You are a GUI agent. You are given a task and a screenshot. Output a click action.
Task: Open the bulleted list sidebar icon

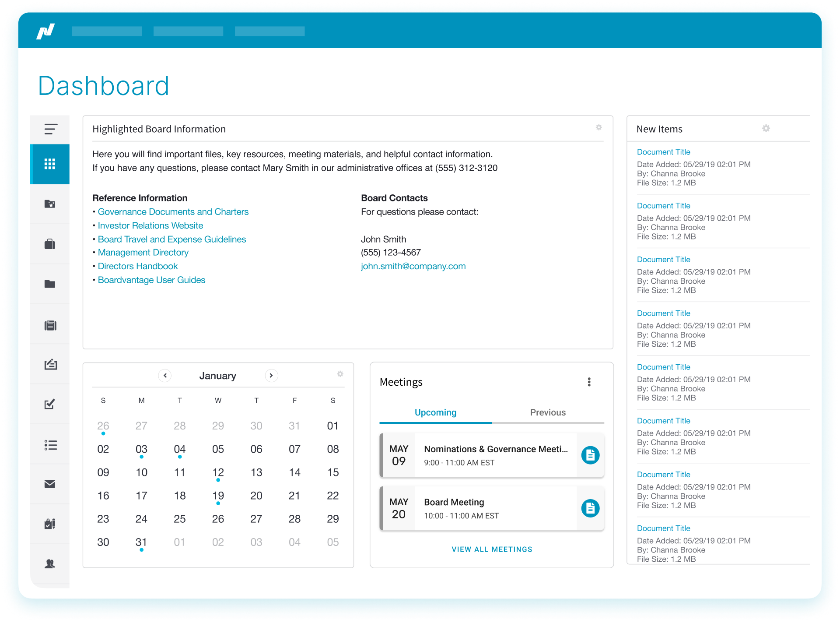(50, 445)
